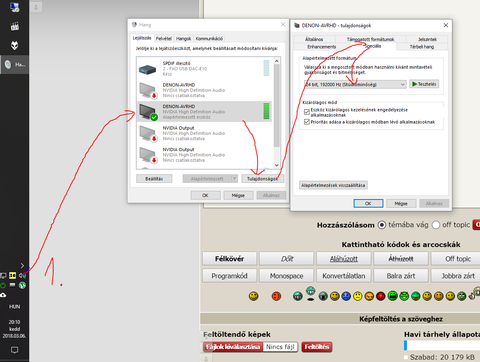Switch to the Felvétel tab
The width and height of the screenshot is (480, 362).
point(164,38)
